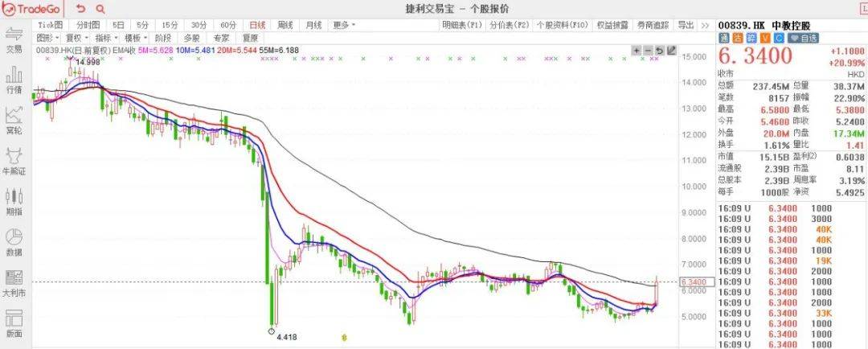Click the 55M=6.188 EMA legend
The image size is (868, 349).
280,50
